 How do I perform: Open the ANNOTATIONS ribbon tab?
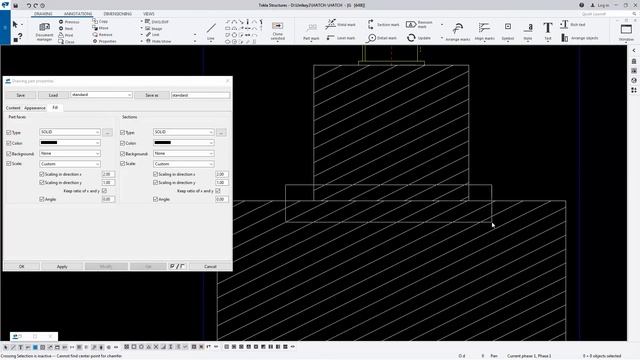(78, 13)
